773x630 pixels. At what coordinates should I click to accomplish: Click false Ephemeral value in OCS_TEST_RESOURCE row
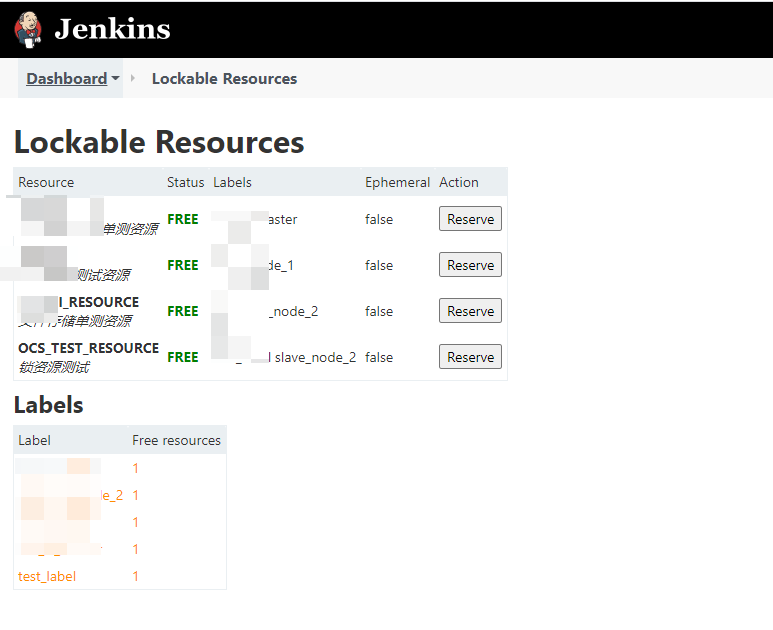click(379, 357)
